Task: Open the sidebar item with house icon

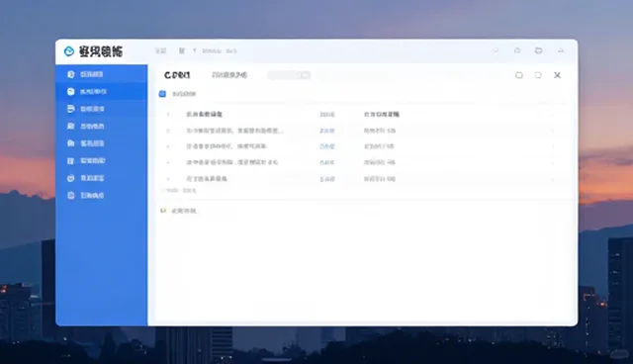Action: coord(102,143)
